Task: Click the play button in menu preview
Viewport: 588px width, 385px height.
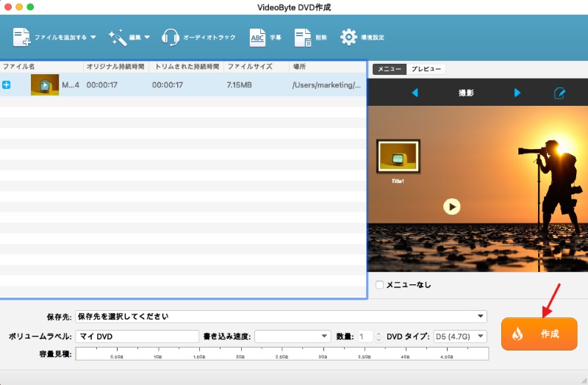Action: click(452, 206)
